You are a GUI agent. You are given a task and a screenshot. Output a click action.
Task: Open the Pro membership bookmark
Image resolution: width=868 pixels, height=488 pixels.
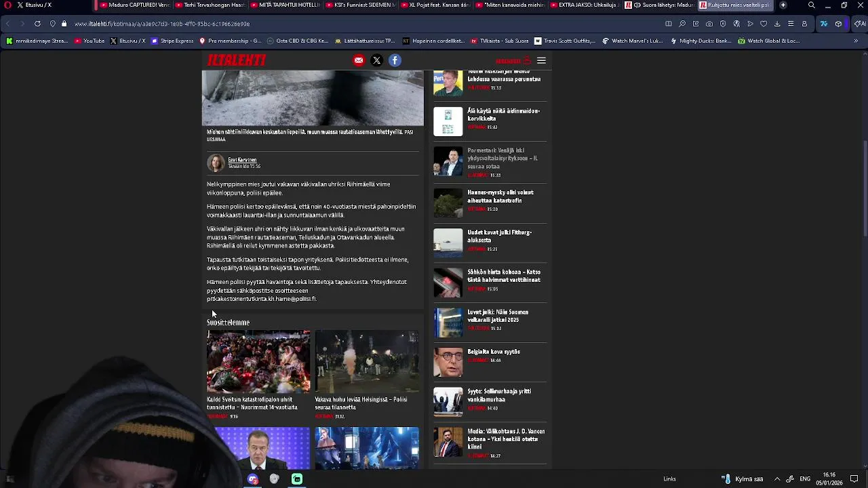(230, 41)
